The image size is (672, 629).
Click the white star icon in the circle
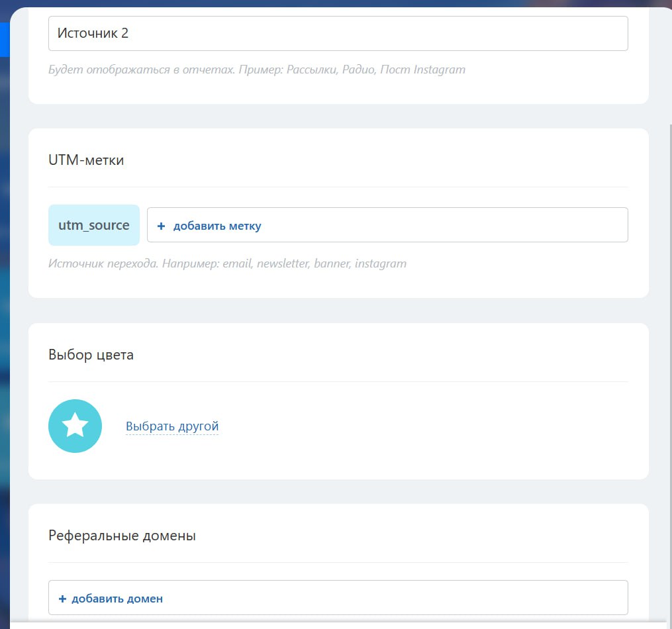(x=75, y=426)
